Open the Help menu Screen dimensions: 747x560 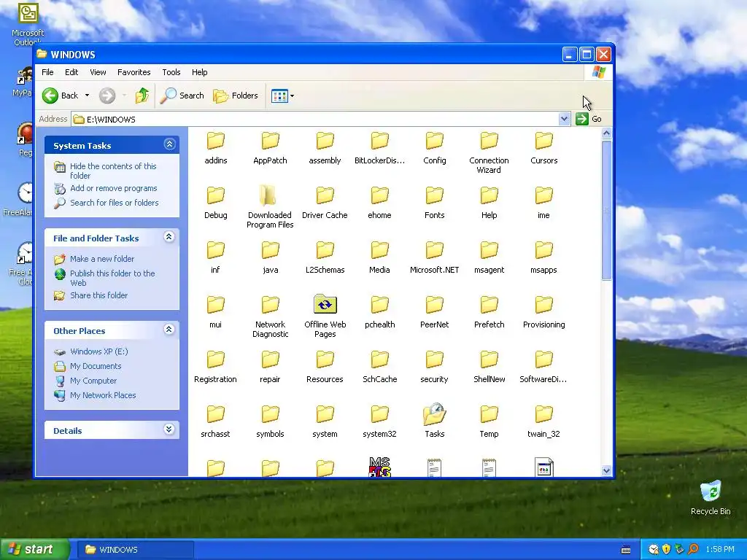point(200,72)
